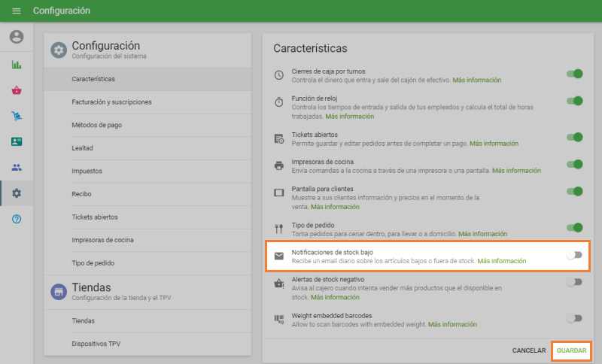The height and width of the screenshot is (364, 602).
Task: Click the user account profile icon
Action: pyautogui.click(x=17, y=37)
